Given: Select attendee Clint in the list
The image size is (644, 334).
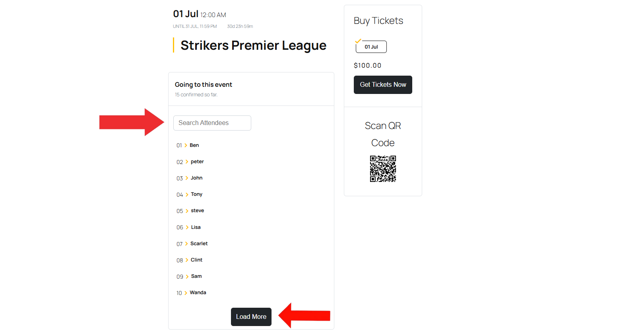Looking at the screenshot, I should click(196, 260).
